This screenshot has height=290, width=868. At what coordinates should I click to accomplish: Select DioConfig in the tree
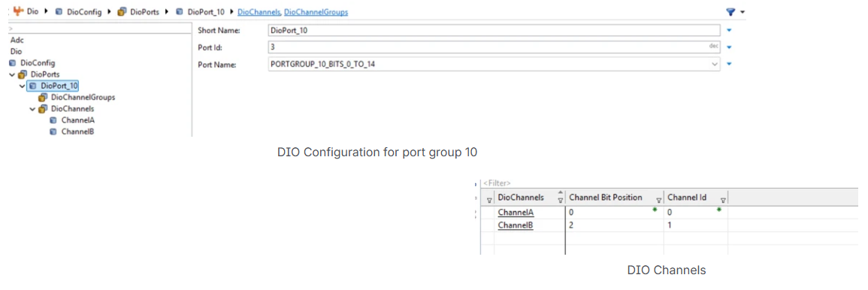[x=37, y=63]
